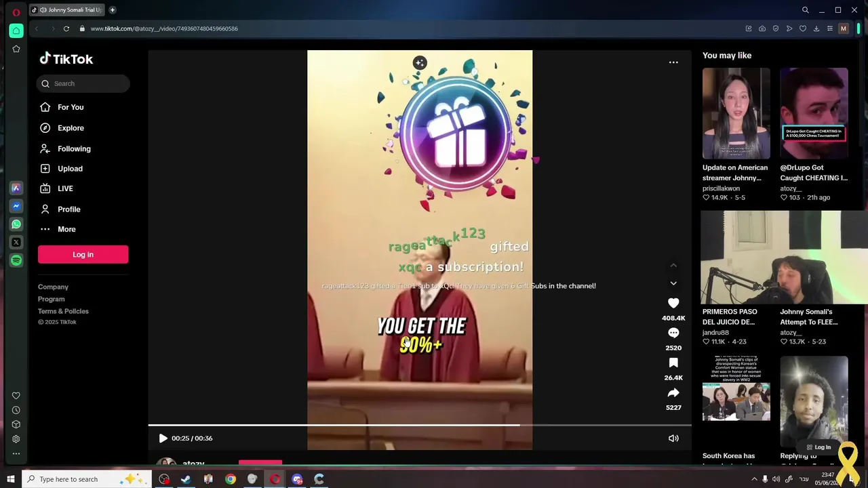Expand Terms & Policies footer section

(63, 311)
